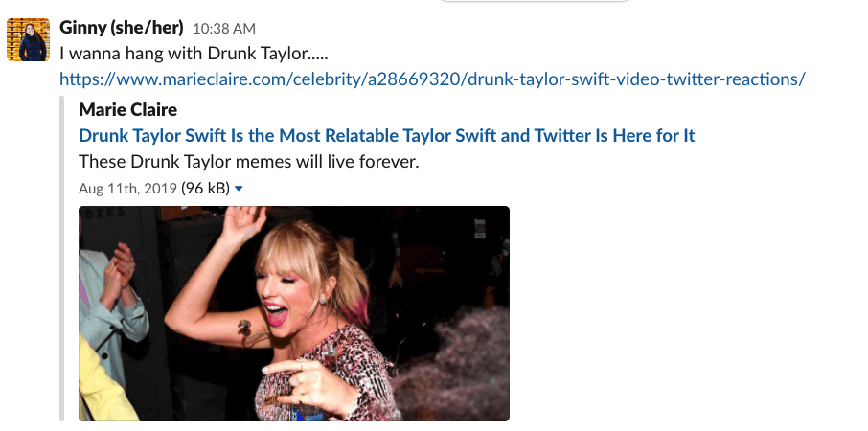868x431 pixels.
Task: Click the (96 kB) file size text
Action: click(x=205, y=189)
